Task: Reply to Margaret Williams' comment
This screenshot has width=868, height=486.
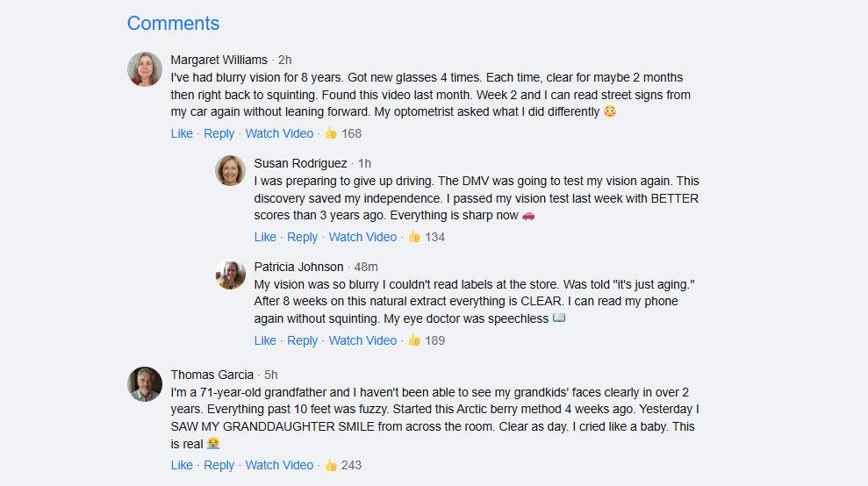Action: (x=219, y=133)
